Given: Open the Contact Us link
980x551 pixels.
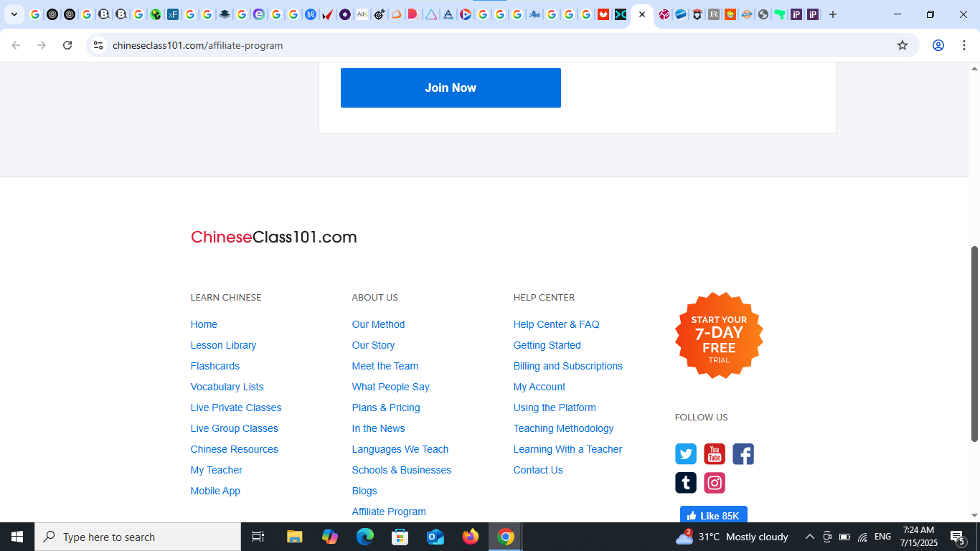Looking at the screenshot, I should [538, 470].
